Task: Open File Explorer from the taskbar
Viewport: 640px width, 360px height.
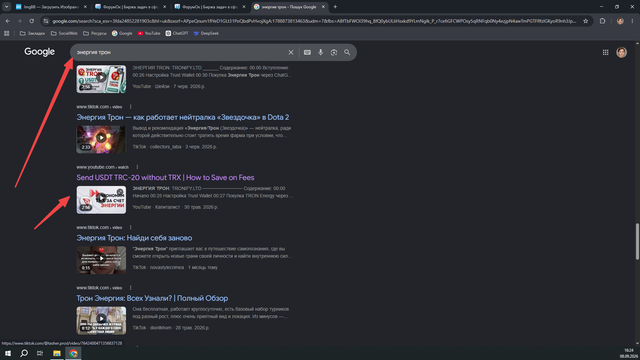Action: pyautogui.click(x=57, y=353)
